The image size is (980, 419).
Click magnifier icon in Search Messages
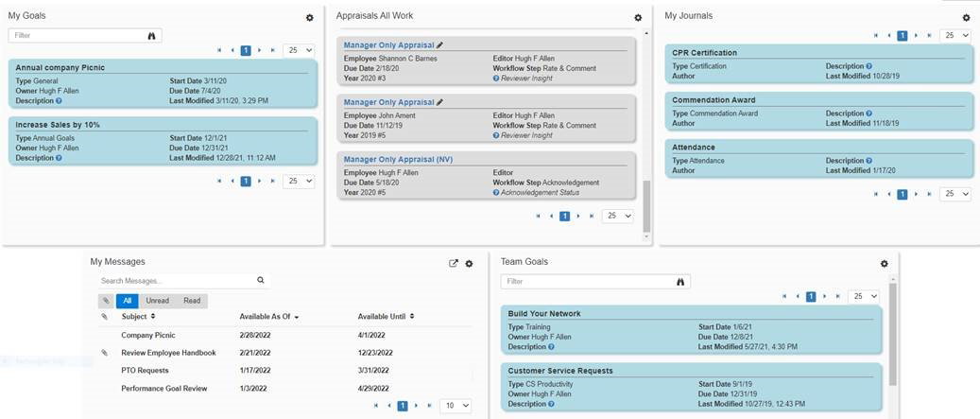pyautogui.click(x=261, y=281)
